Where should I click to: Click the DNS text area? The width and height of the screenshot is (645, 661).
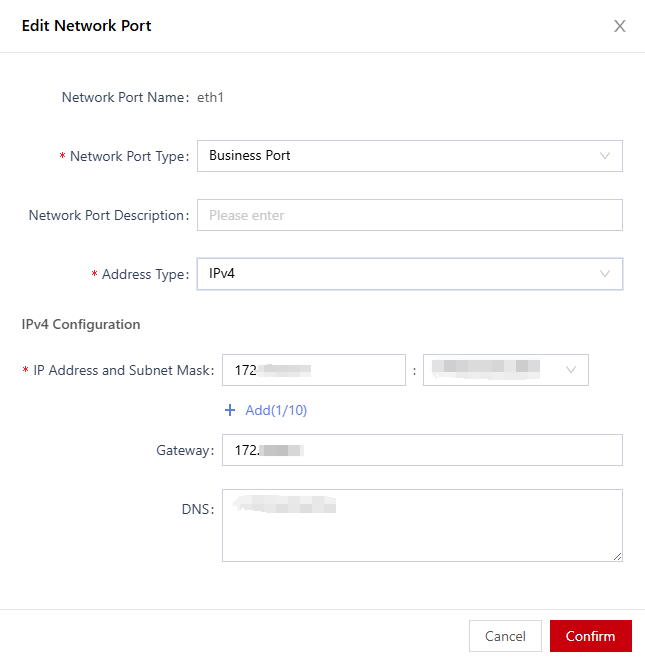point(422,525)
